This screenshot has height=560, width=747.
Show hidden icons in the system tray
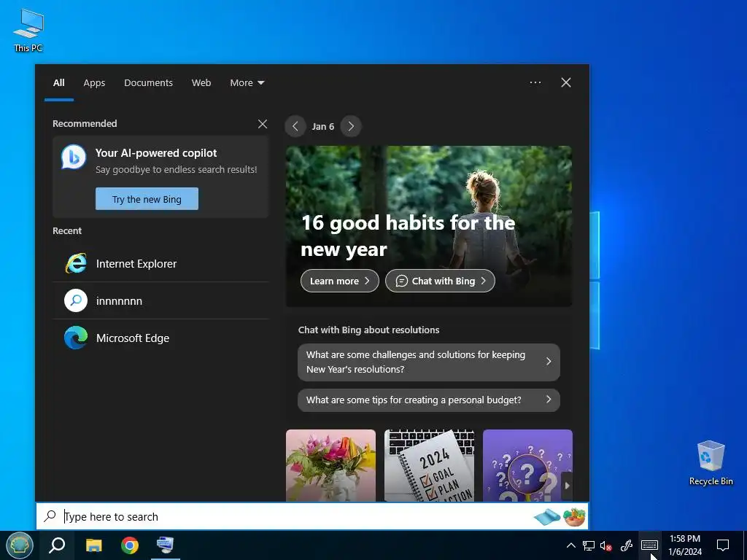click(570, 545)
